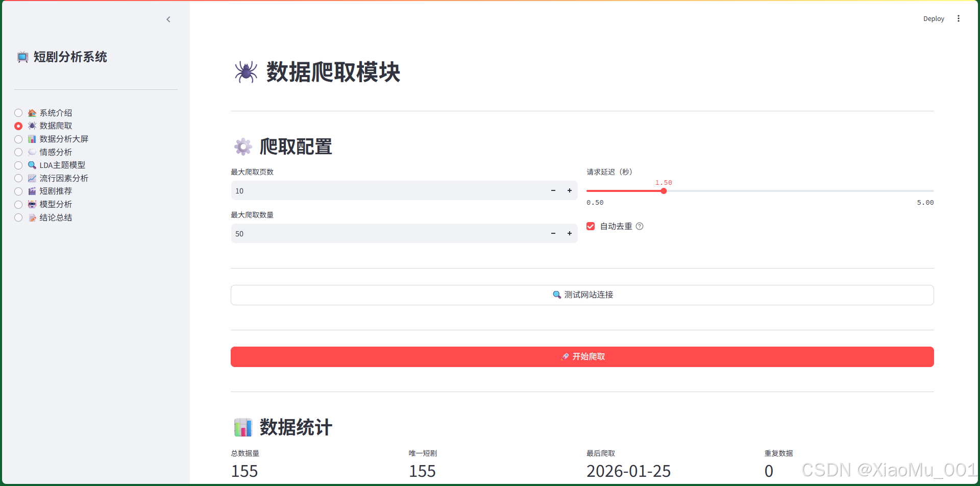Click the spider icon beside 数据爬取 in sidebar

[32, 126]
